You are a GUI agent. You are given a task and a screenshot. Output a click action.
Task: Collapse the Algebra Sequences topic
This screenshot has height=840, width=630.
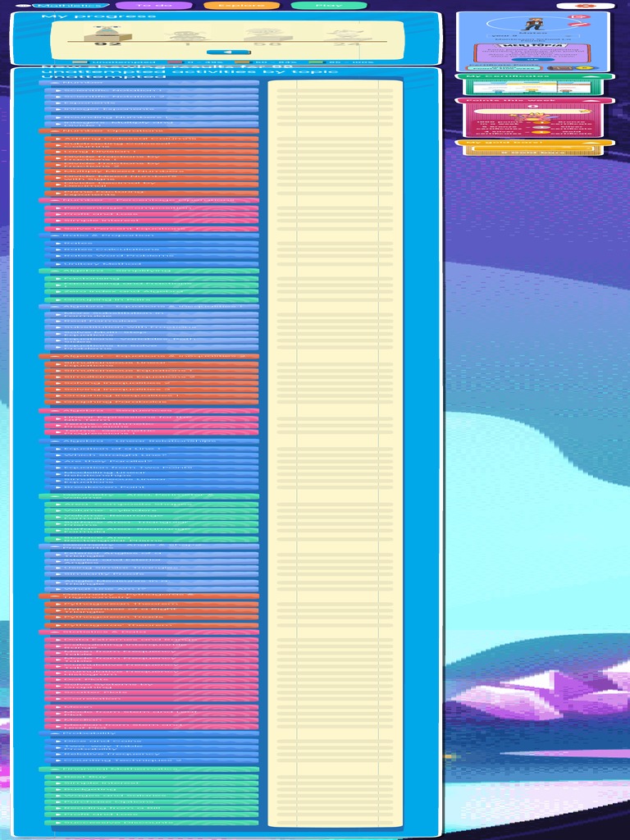pyautogui.click(x=149, y=411)
